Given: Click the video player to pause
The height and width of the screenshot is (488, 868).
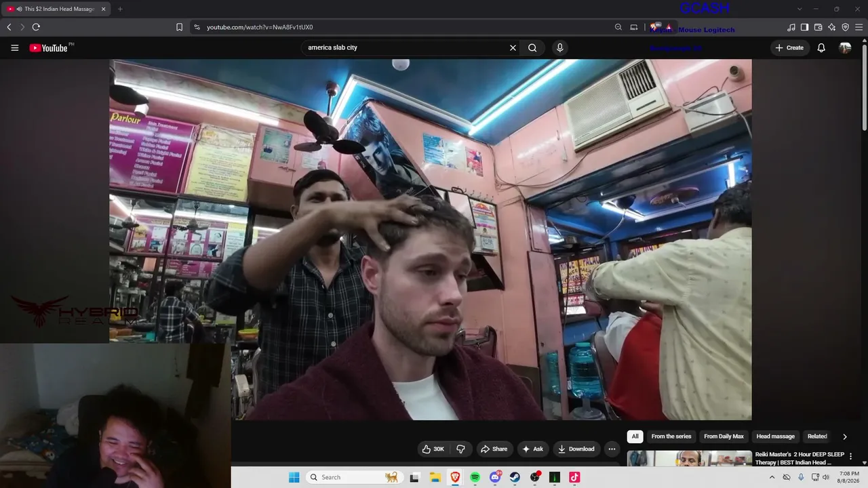Looking at the screenshot, I should (x=430, y=239).
